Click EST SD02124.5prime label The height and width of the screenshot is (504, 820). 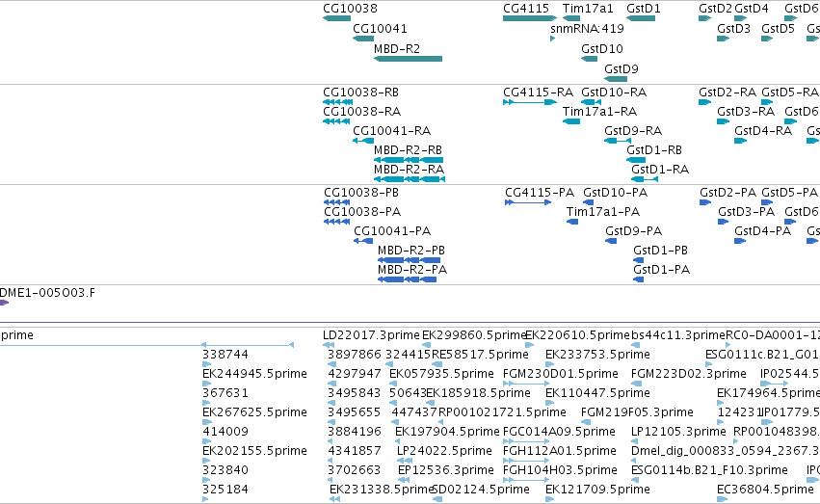[x=481, y=490]
